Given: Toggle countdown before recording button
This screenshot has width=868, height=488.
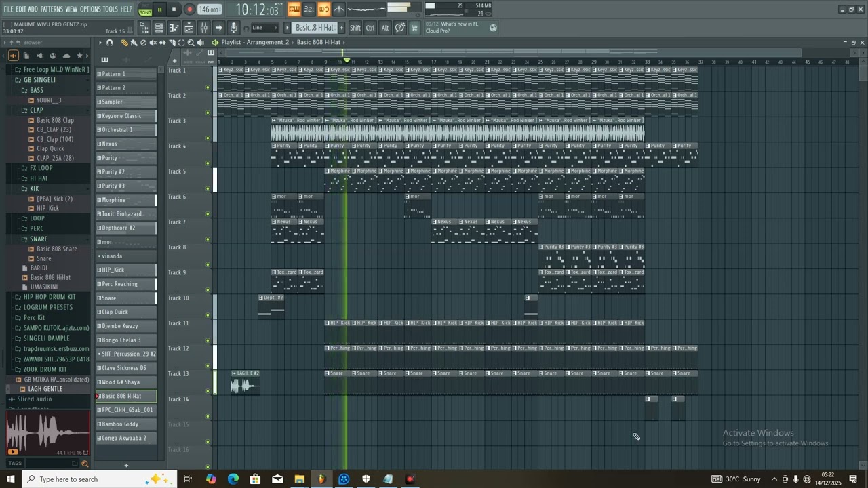Looking at the screenshot, I should [x=309, y=9].
